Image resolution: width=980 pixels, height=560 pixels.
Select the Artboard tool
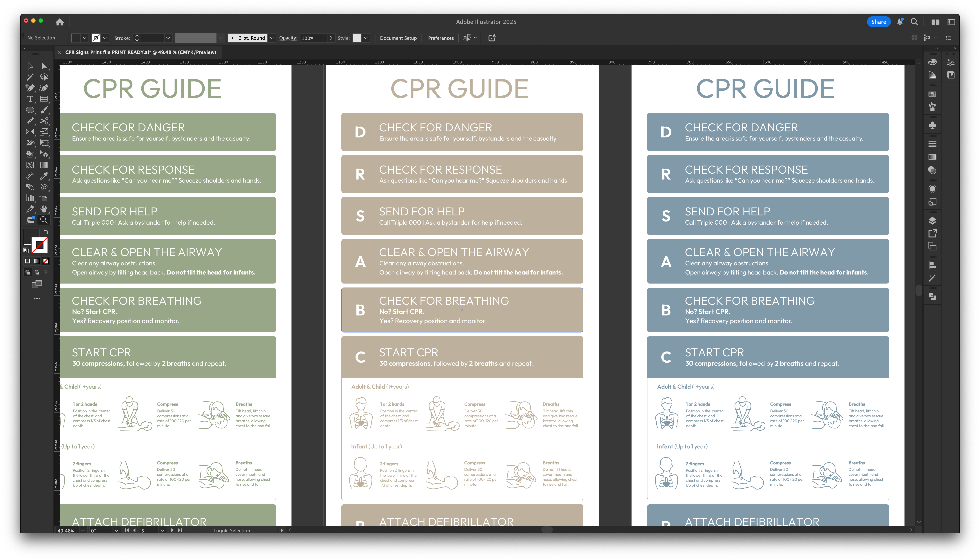[x=44, y=198]
